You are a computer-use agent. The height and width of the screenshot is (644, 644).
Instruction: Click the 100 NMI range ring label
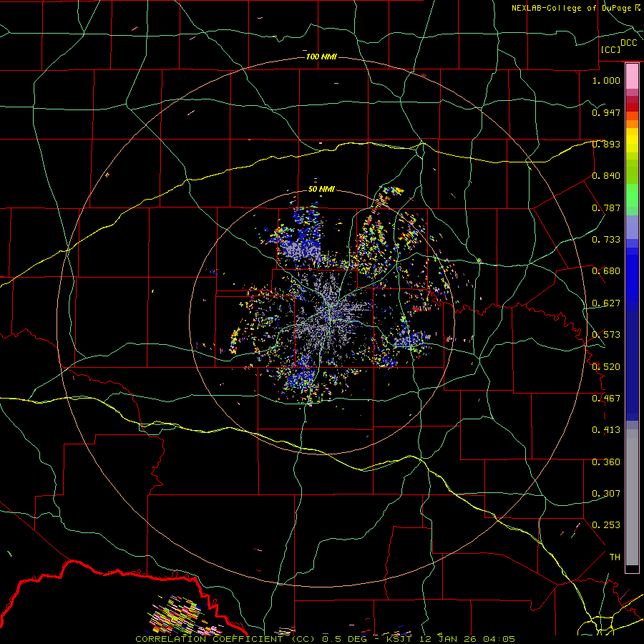(x=321, y=57)
